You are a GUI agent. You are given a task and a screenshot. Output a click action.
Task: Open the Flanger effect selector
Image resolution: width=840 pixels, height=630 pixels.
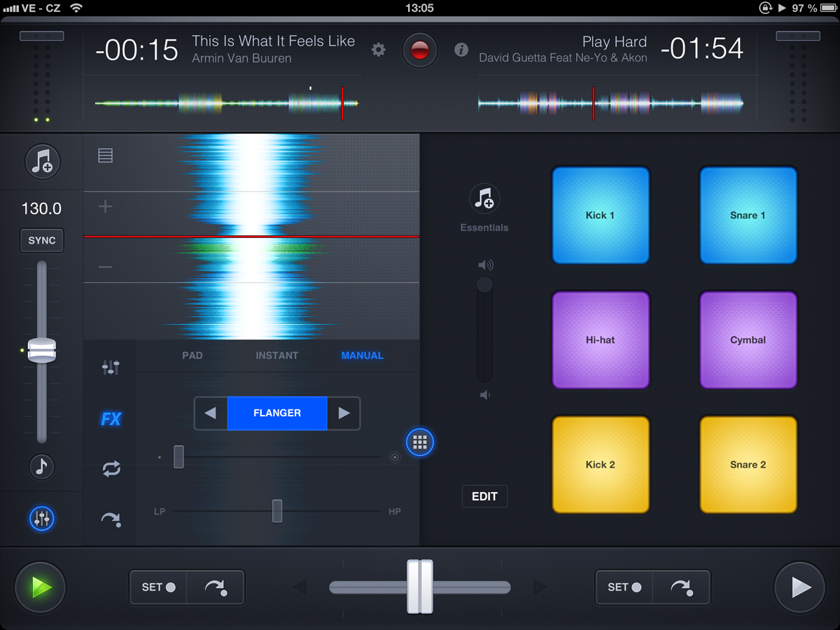pos(277,413)
